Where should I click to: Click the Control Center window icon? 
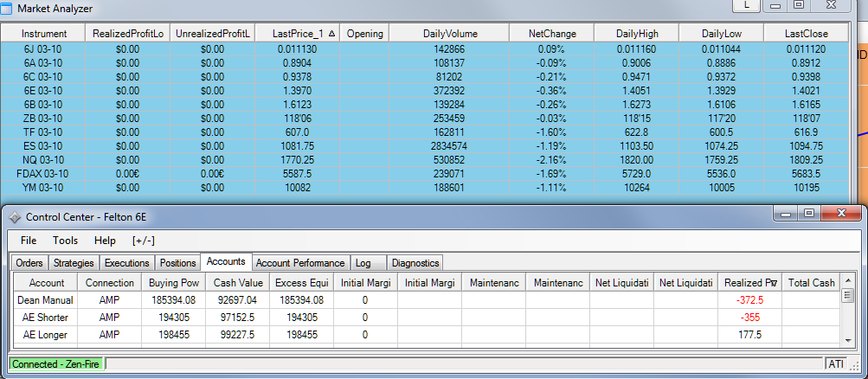click(x=15, y=216)
